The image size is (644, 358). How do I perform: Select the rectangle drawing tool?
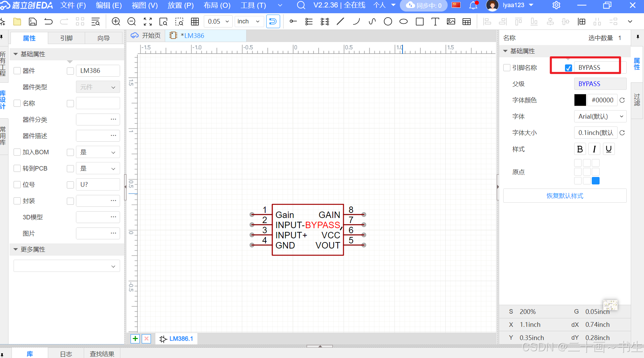click(x=419, y=22)
